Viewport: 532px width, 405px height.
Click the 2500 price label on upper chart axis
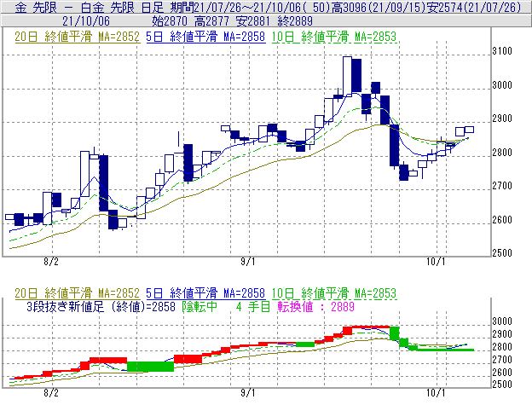[x=503, y=253]
